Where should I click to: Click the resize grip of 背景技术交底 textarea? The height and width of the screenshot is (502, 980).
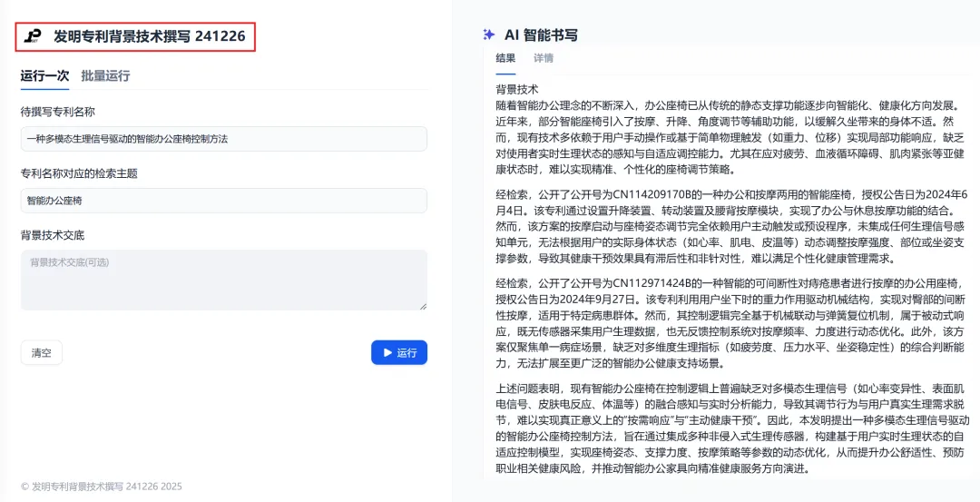coord(423,306)
